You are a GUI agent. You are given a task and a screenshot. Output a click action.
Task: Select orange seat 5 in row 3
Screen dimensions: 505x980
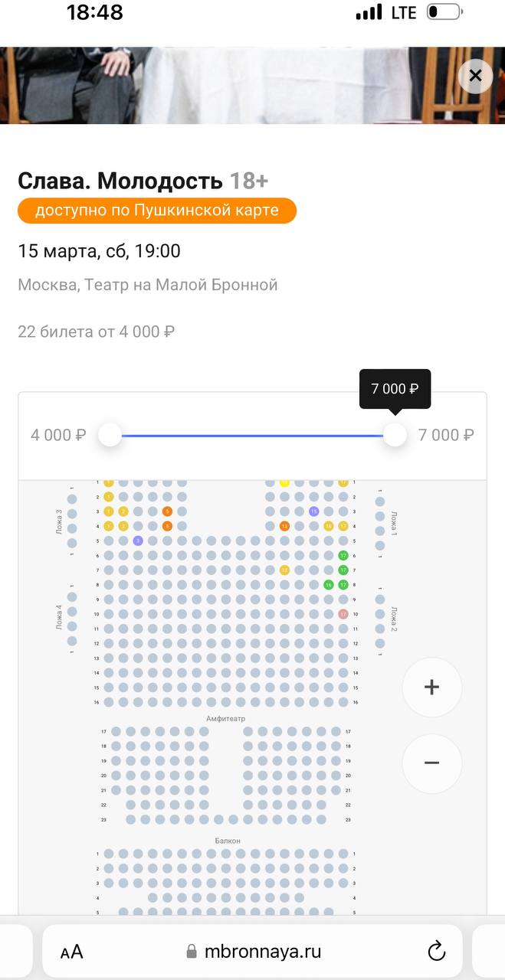[167, 511]
